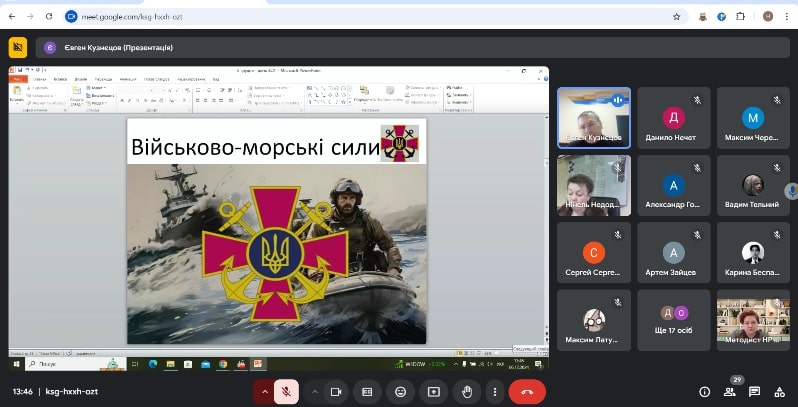Screen dimensions: 798x407
Task: Select the Євген Кузнєцов video tile
Action: [x=594, y=118]
